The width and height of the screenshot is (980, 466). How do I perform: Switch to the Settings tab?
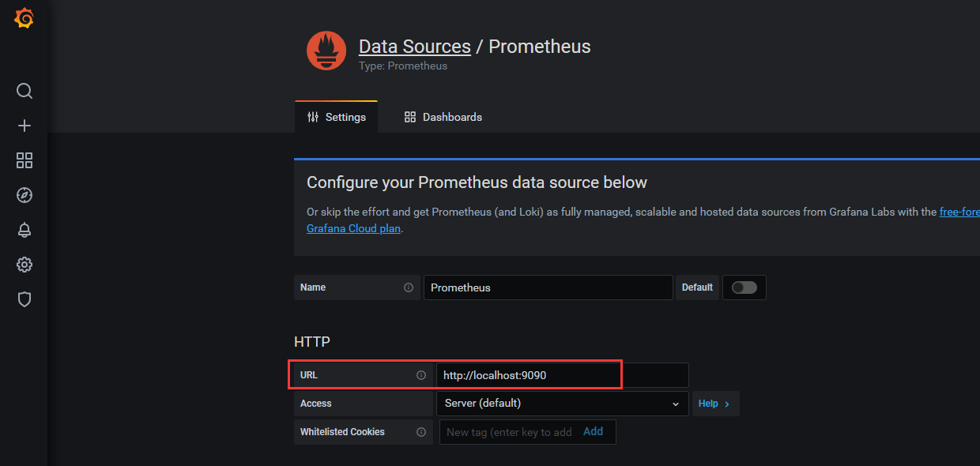pyautogui.click(x=337, y=117)
